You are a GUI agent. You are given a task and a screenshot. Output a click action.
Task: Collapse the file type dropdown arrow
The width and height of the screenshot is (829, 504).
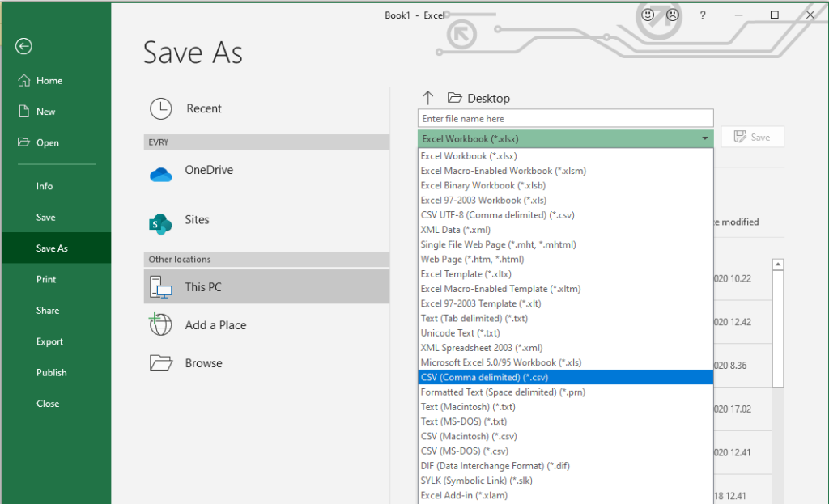click(x=705, y=138)
